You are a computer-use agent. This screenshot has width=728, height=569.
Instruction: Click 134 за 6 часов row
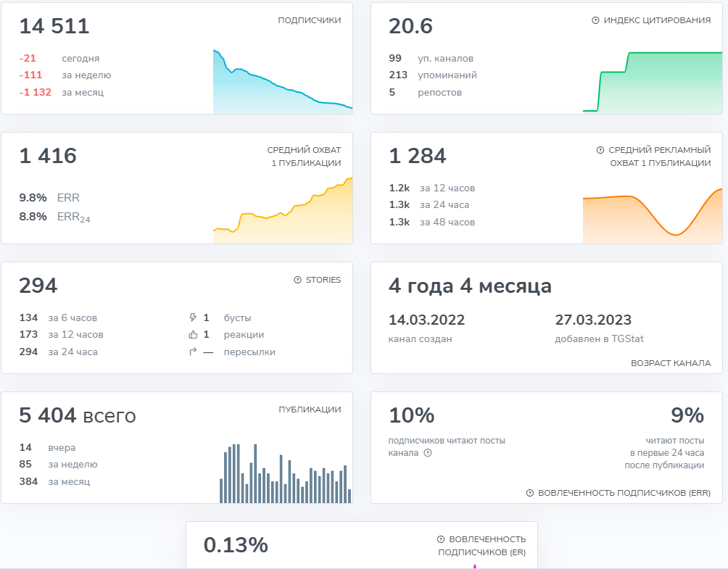pyautogui.click(x=58, y=317)
